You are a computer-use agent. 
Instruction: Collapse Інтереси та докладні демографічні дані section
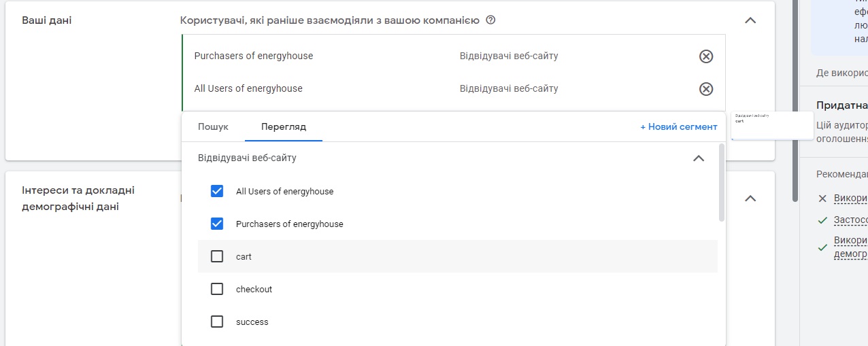pos(750,198)
